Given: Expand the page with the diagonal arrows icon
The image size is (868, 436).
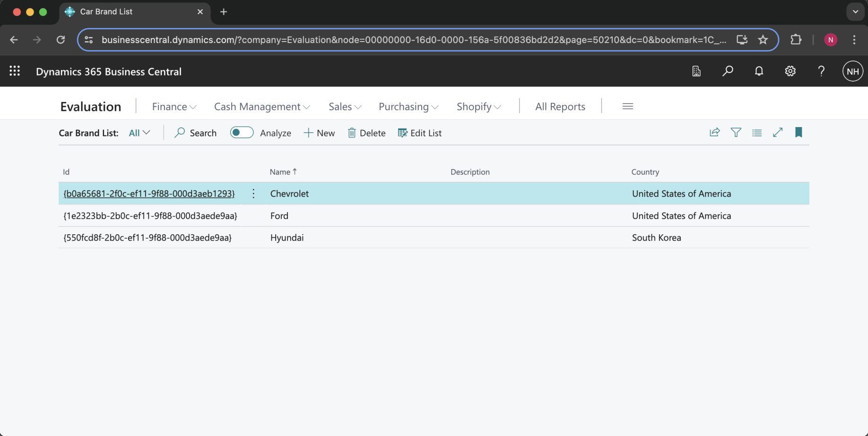Looking at the screenshot, I should (778, 133).
